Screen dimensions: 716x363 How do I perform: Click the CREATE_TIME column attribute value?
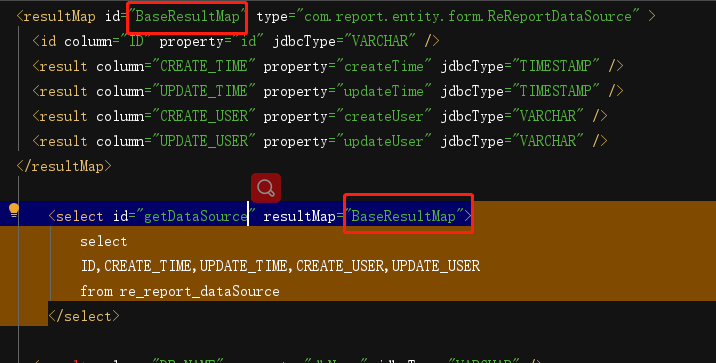[x=203, y=67]
